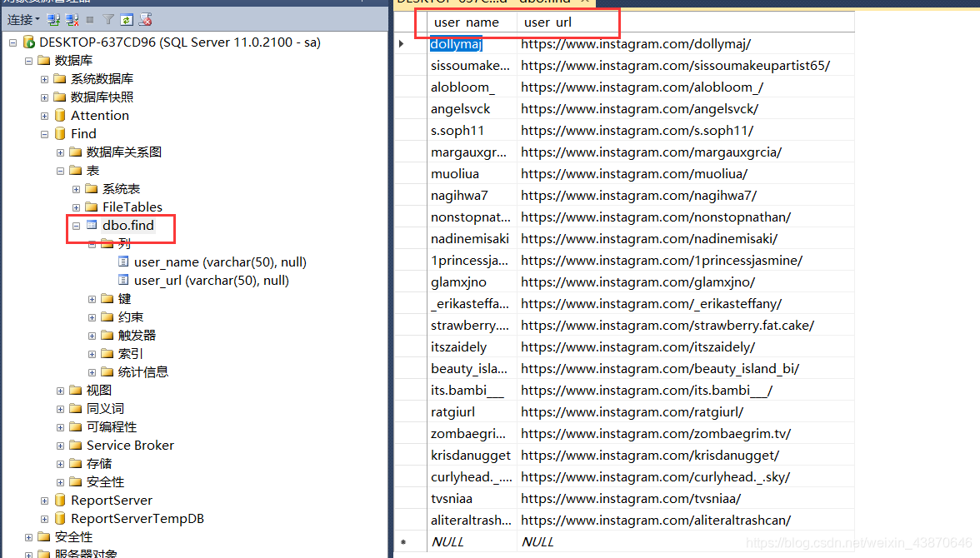Expand the ReportServerTempDB database
This screenshot has width=980, height=558.
click(x=44, y=519)
